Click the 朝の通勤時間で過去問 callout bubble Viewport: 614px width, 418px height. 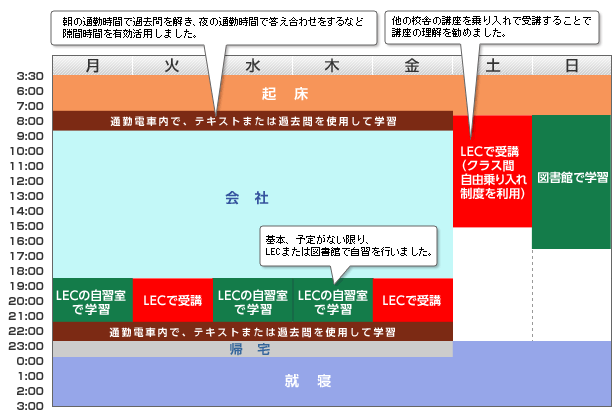[x=214, y=27]
